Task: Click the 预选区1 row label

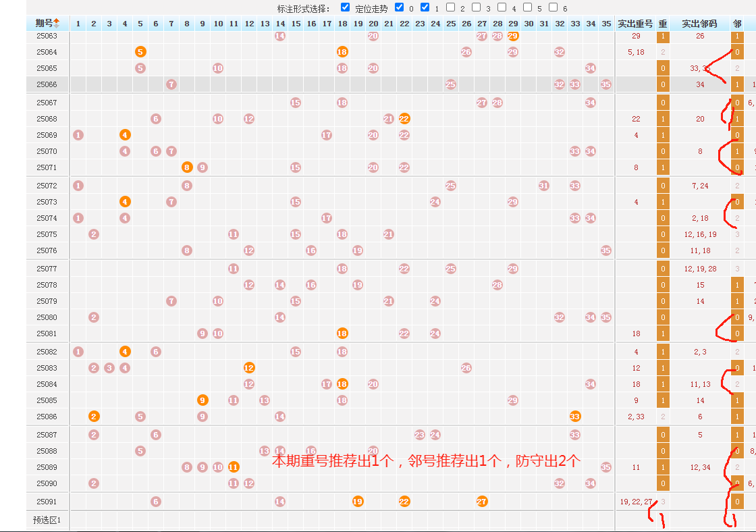Action: point(47,520)
